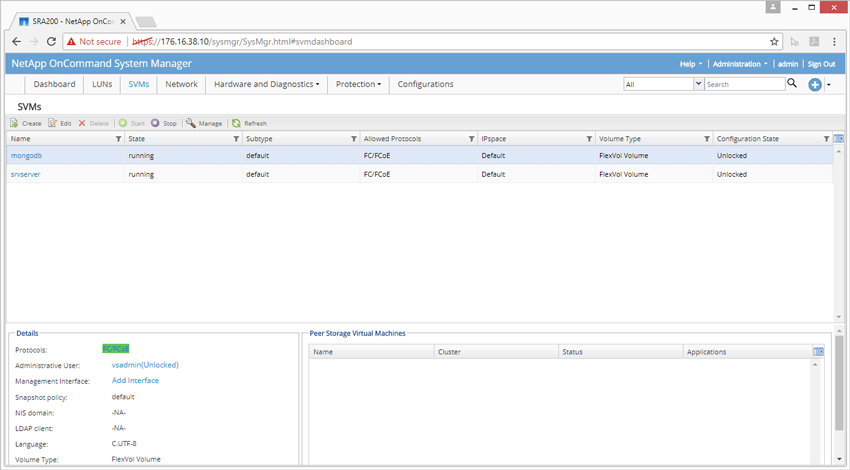Open the mongodb SVM link
Screen dimensions: 850x470
click(x=26, y=156)
